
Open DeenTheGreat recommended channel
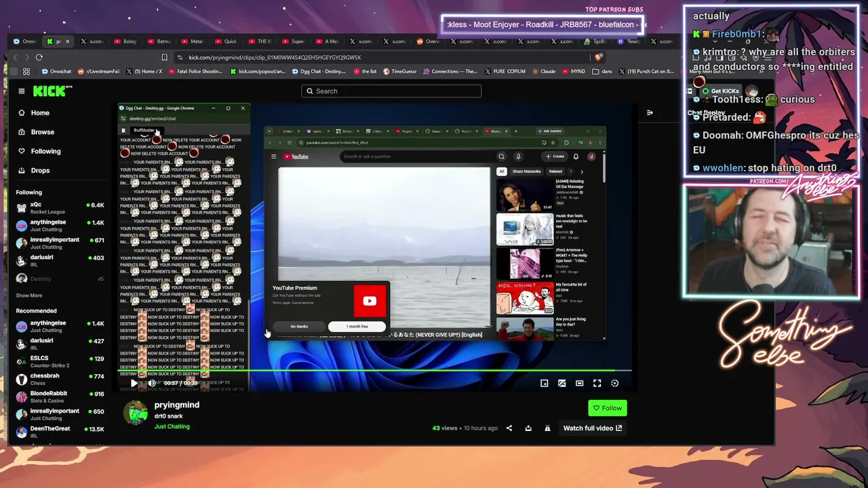[61, 432]
